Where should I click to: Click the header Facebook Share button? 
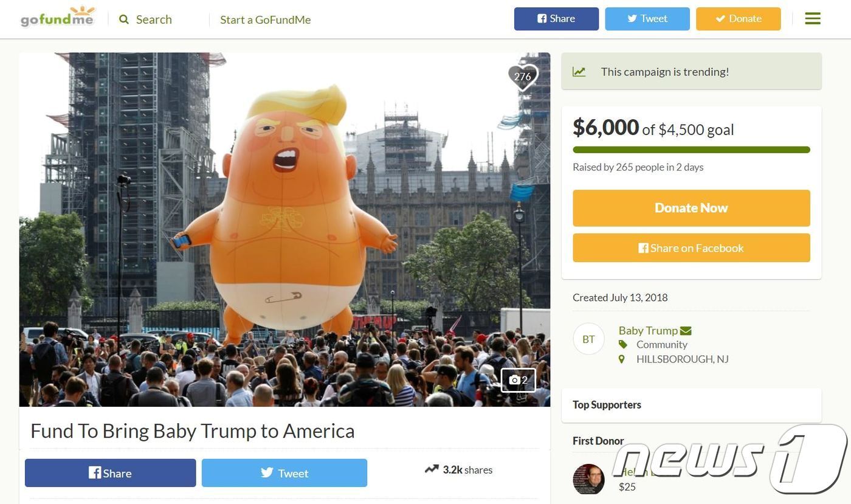pyautogui.click(x=556, y=19)
